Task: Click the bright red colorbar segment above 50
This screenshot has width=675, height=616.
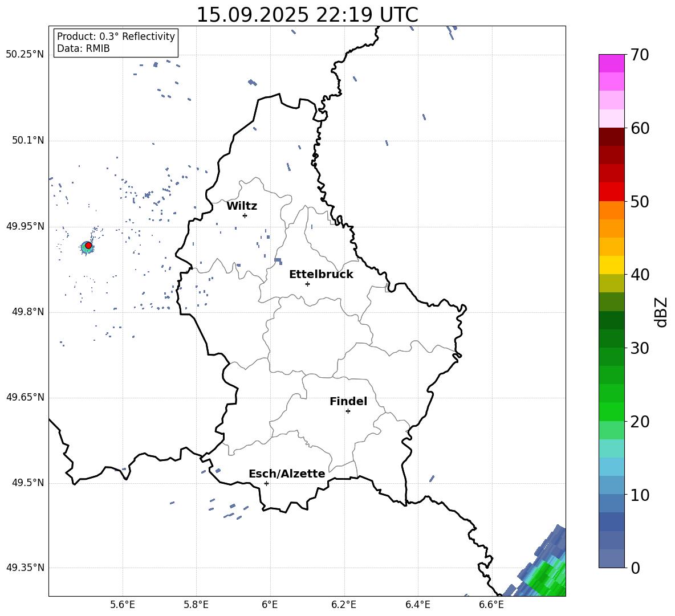Action: pyautogui.click(x=611, y=192)
